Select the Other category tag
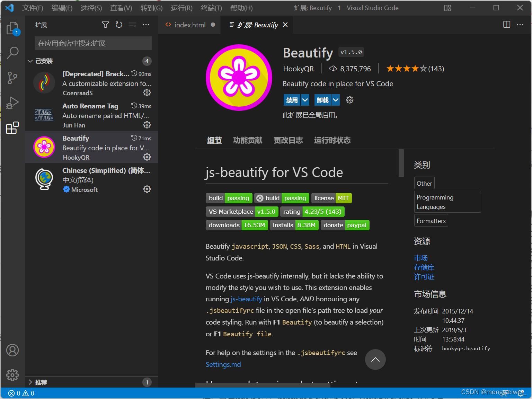 pyautogui.click(x=424, y=183)
